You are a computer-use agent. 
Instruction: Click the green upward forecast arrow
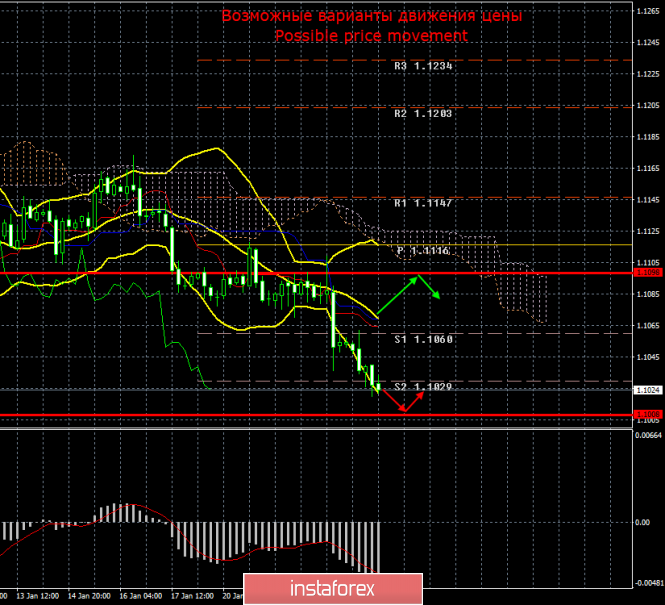point(398,295)
